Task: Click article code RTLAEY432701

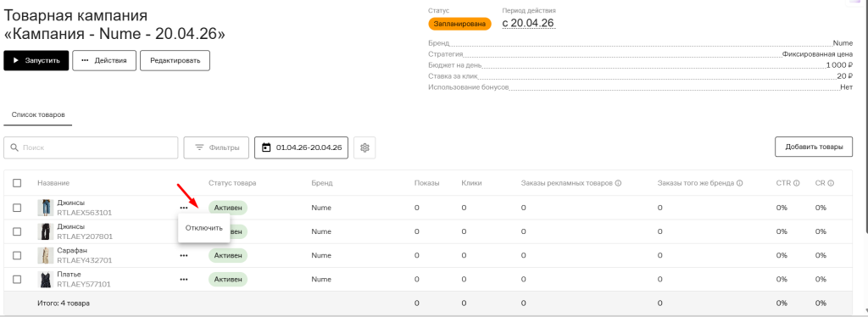Action: click(85, 260)
